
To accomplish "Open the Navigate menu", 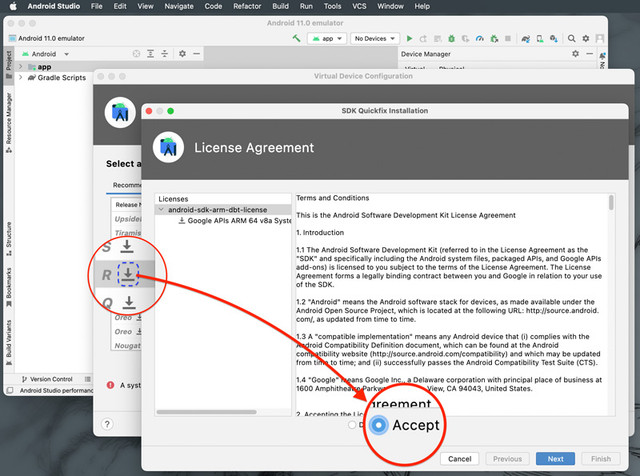I will pyautogui.click(x=179, y=6).
